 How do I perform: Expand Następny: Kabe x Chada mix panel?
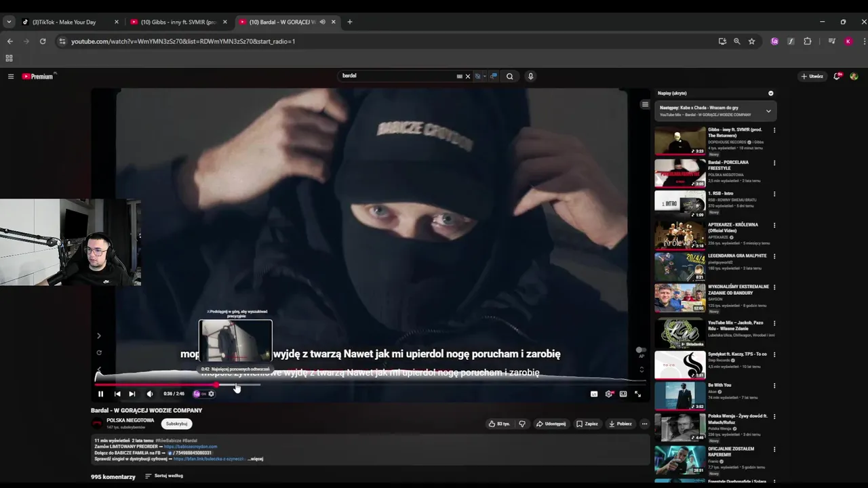coord(768,110)
